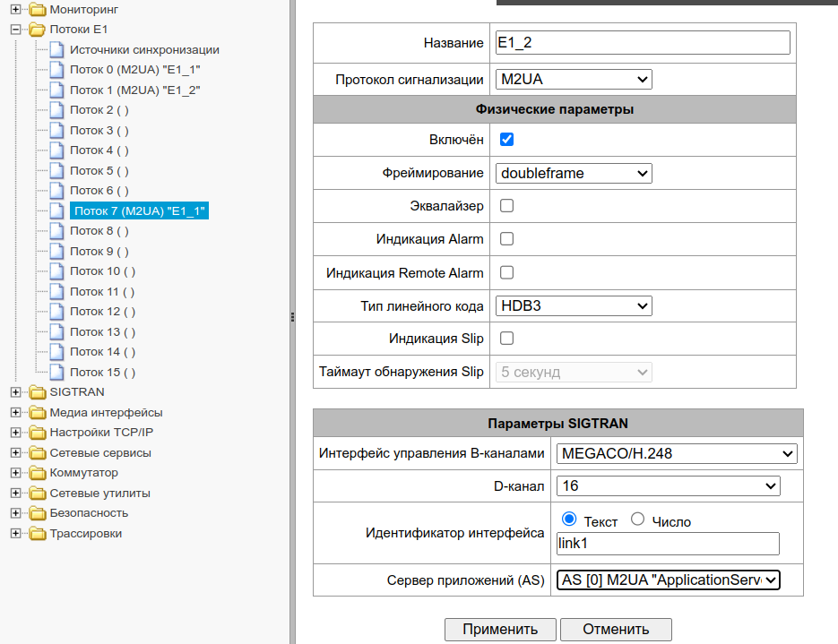Select the Число radio button
This screenshot has height=644, width=838.
click(x=638, y=519)
